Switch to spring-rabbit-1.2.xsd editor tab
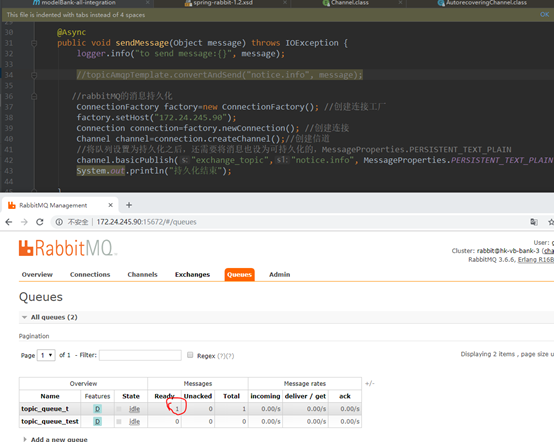This screenshot has width=554, height=442. pyautogui.click(x=223, y=3)
